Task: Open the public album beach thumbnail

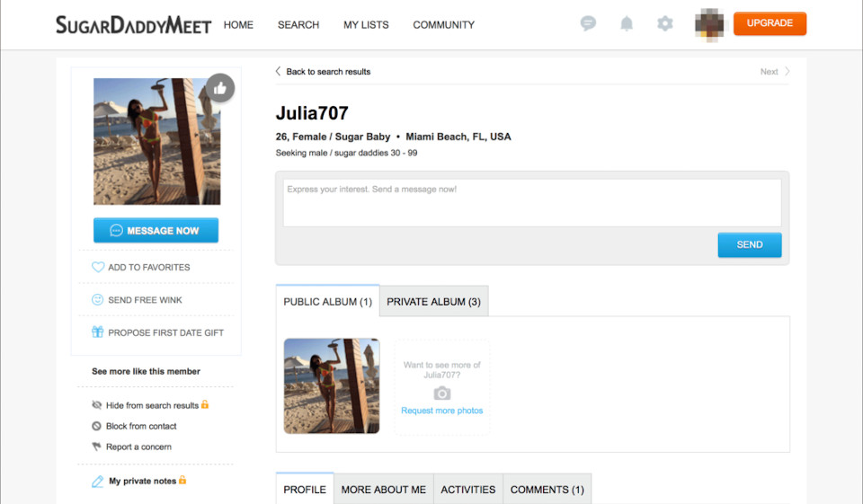Action: (332, 386)
